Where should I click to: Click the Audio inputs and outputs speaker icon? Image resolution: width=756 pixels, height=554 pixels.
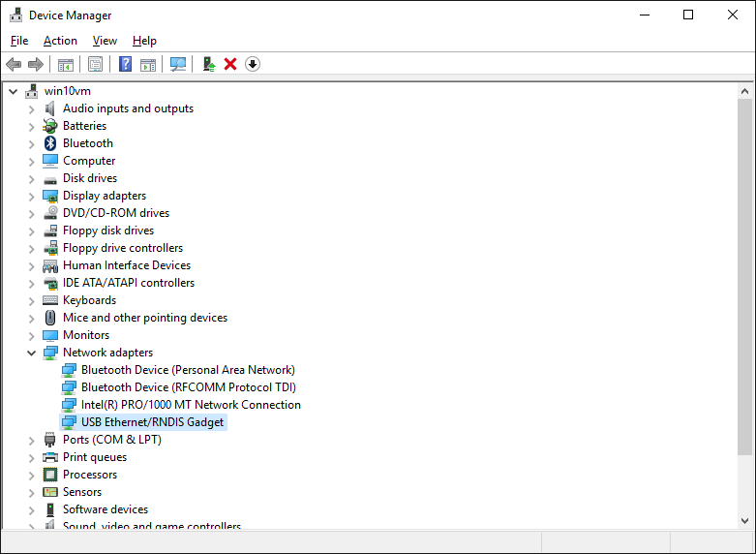pos(50,108)
